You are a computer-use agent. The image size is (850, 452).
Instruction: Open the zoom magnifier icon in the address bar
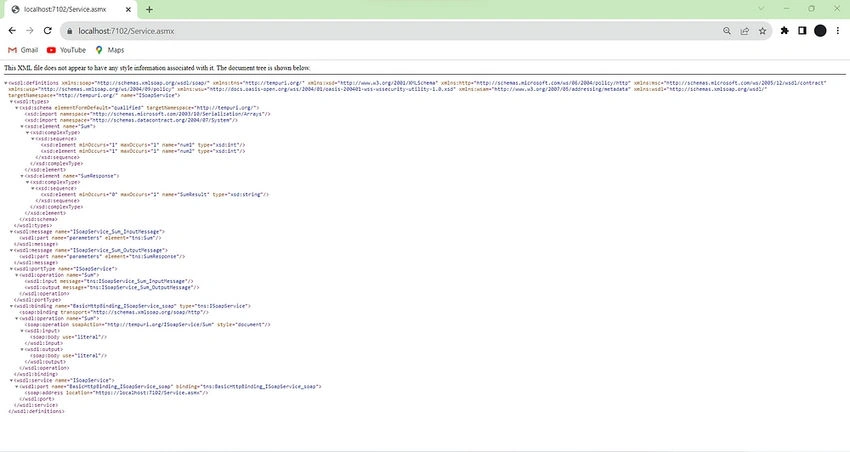coord(727,31)
